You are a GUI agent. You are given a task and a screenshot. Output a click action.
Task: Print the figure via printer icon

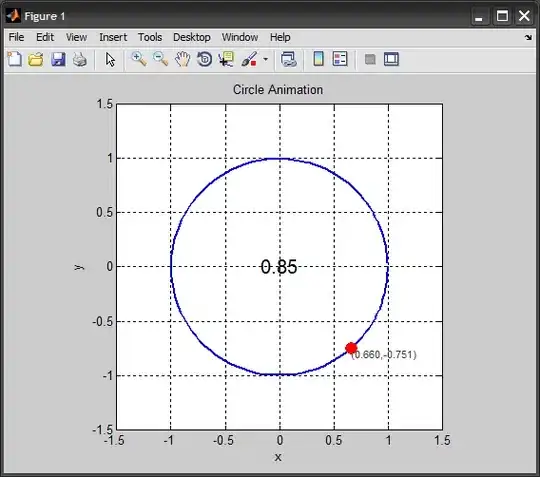coord(80,59)
